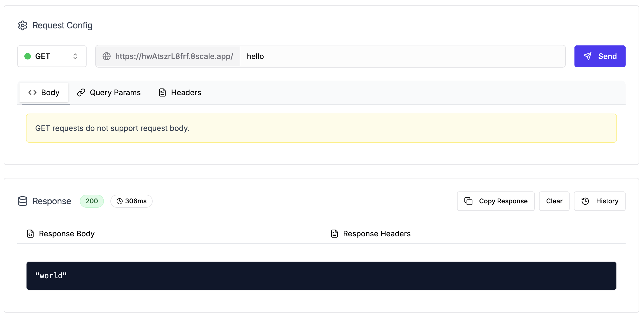Screen dimensions: 644x318
Task: Click the History rewind clock icon
Action: pyautogui.click(x=585, y=201)
